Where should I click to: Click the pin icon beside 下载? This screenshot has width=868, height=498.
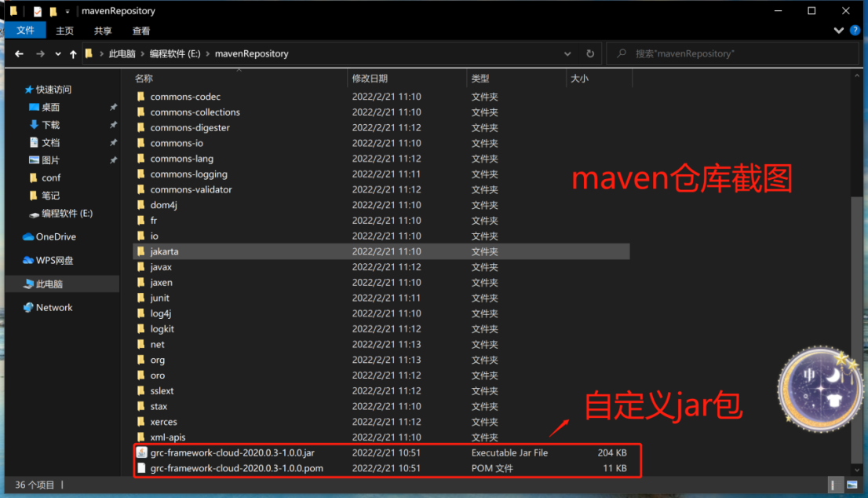tap(114, 125)
